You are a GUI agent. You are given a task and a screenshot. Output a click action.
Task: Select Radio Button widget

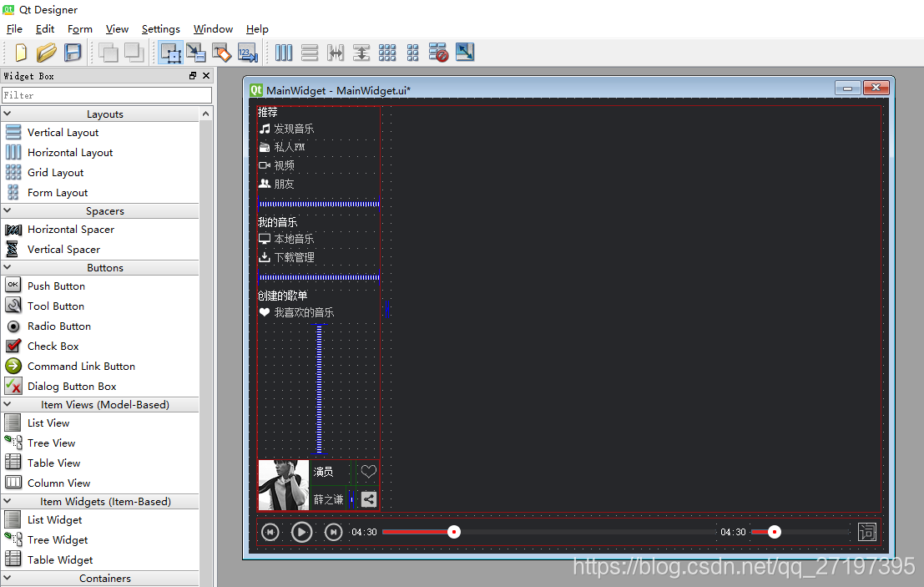point(59,326)
